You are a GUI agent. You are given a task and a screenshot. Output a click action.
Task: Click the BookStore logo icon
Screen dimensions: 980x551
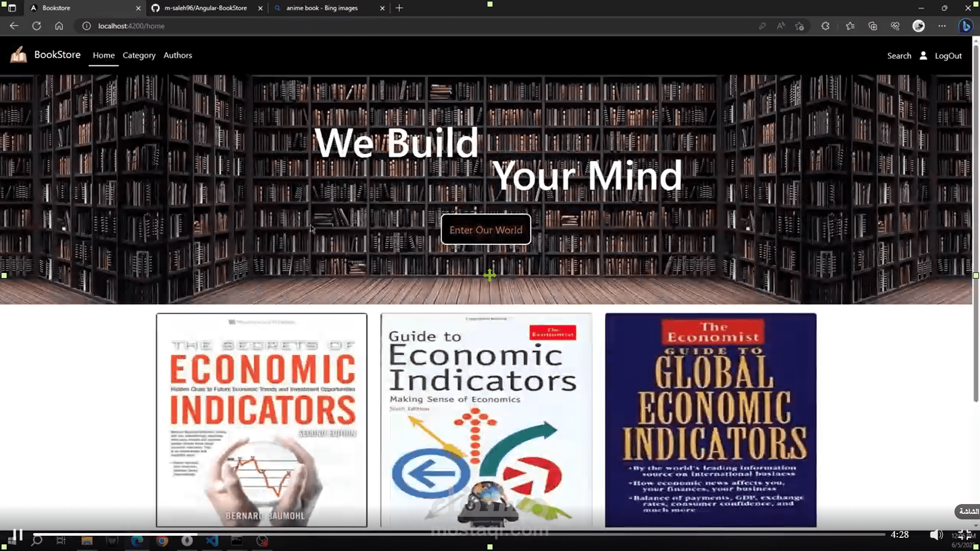point(19,55)
